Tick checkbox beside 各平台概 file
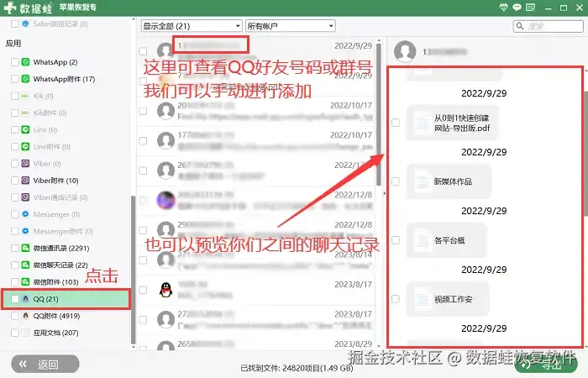 coord(396,240)
